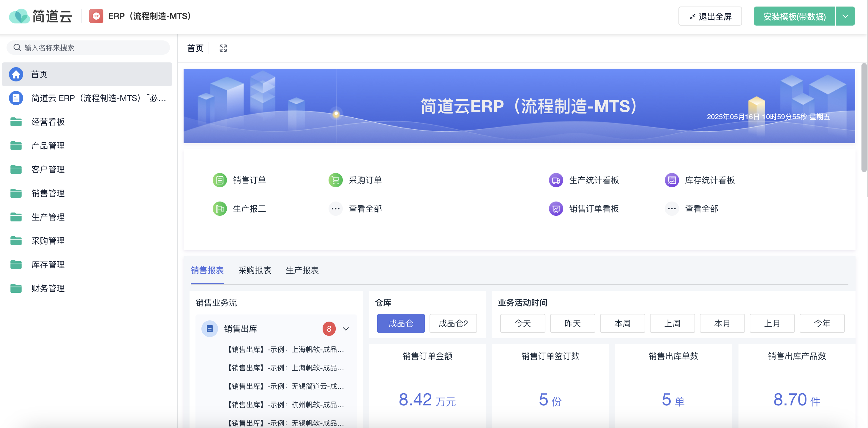This screenshot has height=428, width=868.
Task: Click 退出全屏 button
Action: tap(710, 16)
